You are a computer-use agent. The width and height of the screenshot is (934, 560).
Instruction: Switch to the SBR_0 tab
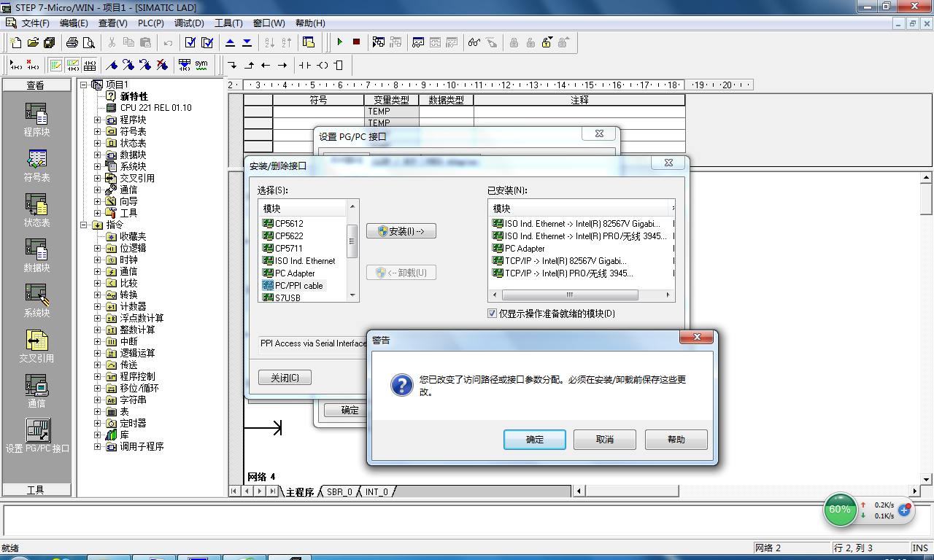pos(339,491)
